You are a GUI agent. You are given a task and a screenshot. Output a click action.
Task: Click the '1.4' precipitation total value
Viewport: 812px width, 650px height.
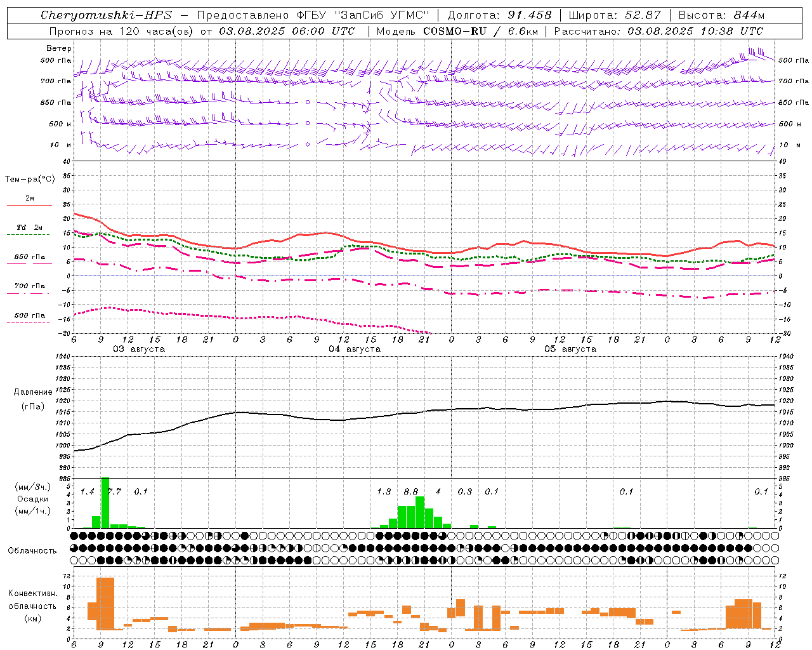pos(88,492)
